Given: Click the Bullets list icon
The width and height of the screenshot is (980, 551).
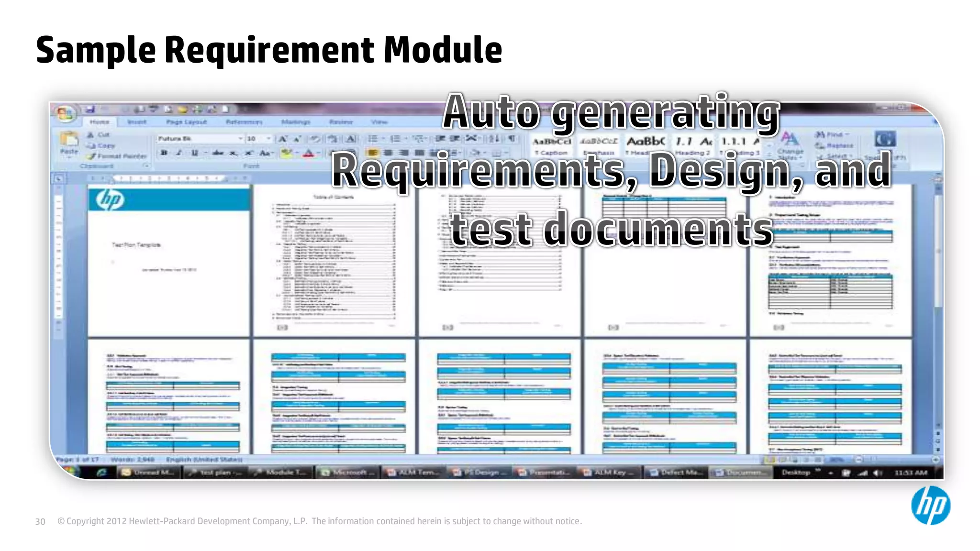Looking at the screenshot, I should 373,139.
